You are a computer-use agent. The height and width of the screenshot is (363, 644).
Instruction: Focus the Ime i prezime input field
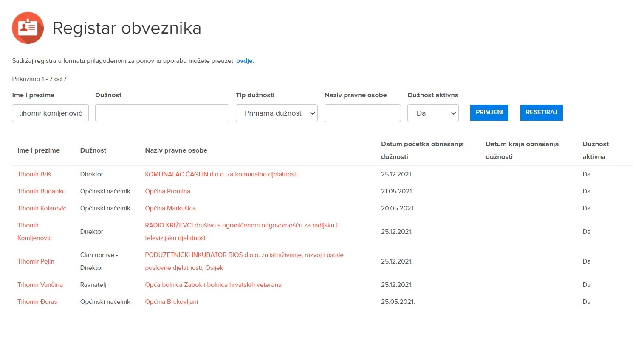[x=50, y=113]
